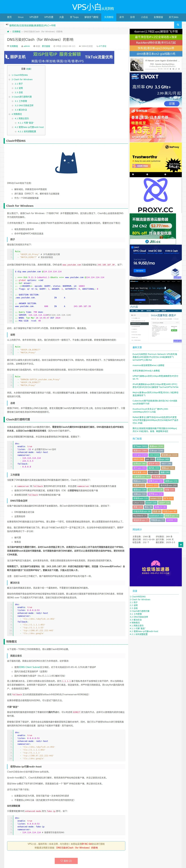Select Linux (11) tag
Image resolution: width=186 pixels, height=868 pixels.
[139, 503]
